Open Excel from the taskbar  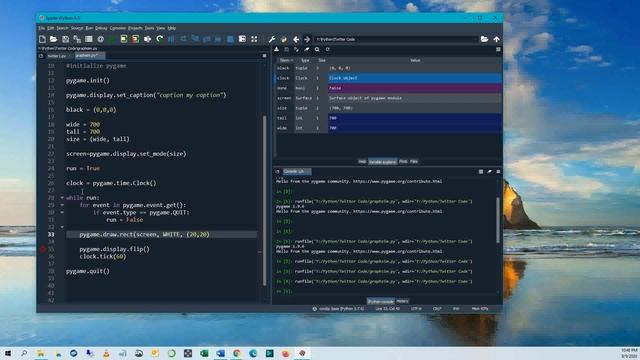coord(204,353)
